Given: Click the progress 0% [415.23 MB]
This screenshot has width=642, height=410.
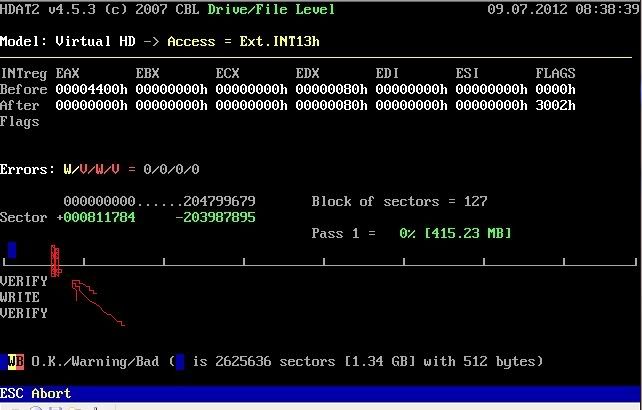Looking at the screenshot, I should 455,233.
